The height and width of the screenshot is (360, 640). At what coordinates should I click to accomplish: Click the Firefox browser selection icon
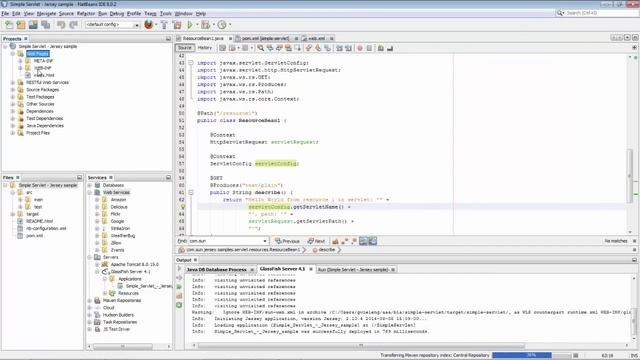(x=149, y=25)
